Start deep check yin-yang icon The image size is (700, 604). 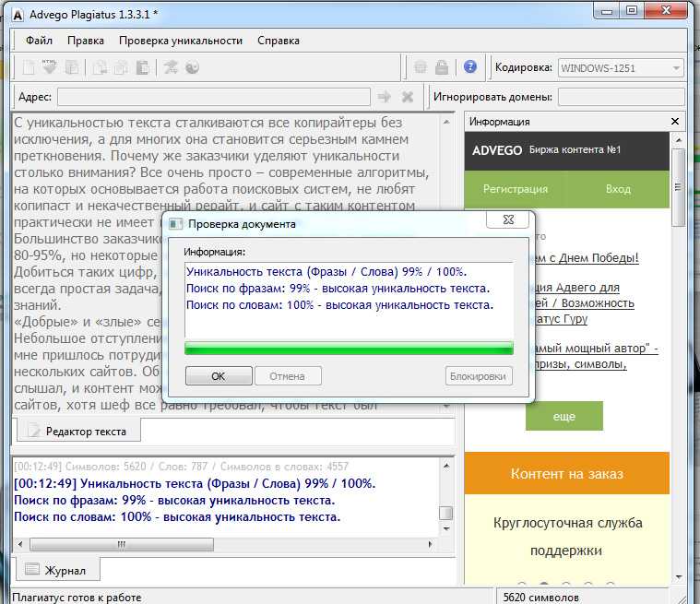coord(192,67)
